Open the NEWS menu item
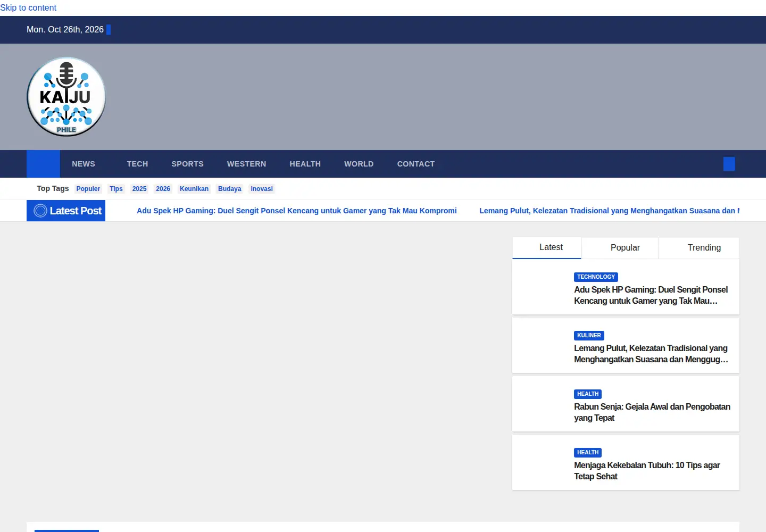Image resolution: width=766 pixels, height=532 pixels. [x=84, y=164]
